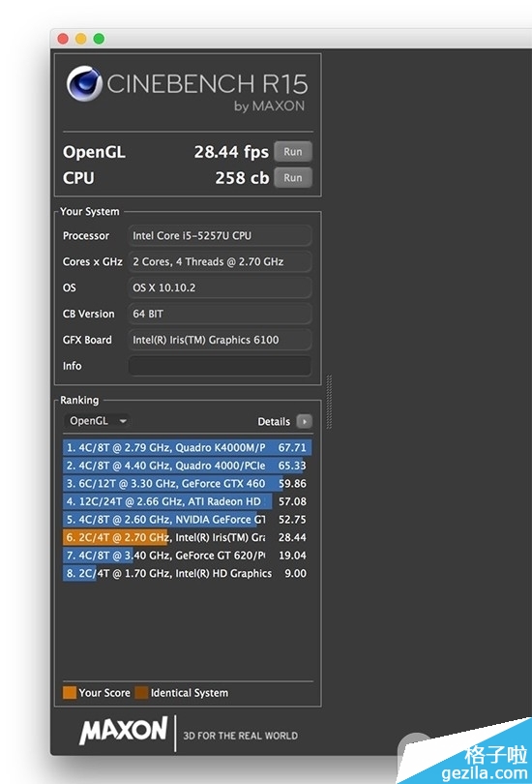The height and width of the screenshot is (784, 532).
Task: Click the Cores x GHz value field
Action: 220,261
